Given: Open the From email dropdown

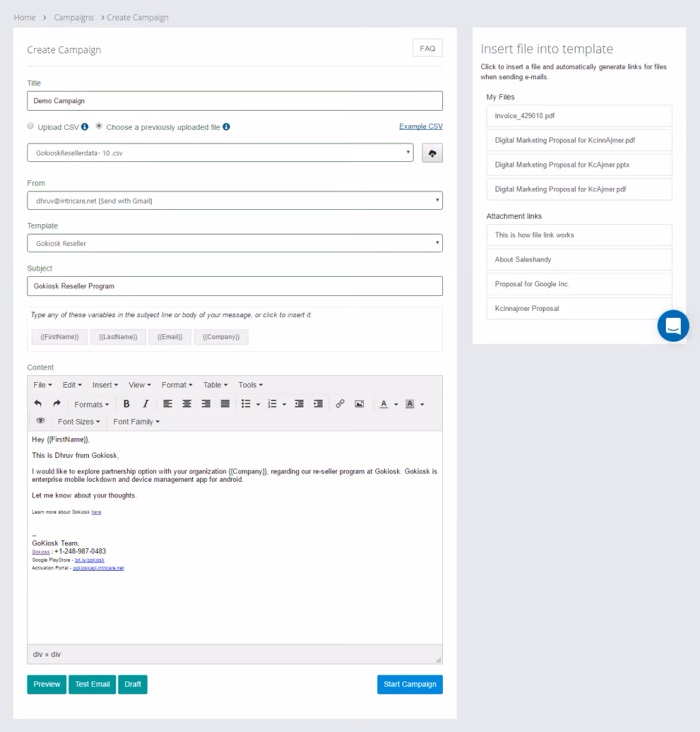Looking at the screenshot, I should pyautogui.click(x=235, y=201).
